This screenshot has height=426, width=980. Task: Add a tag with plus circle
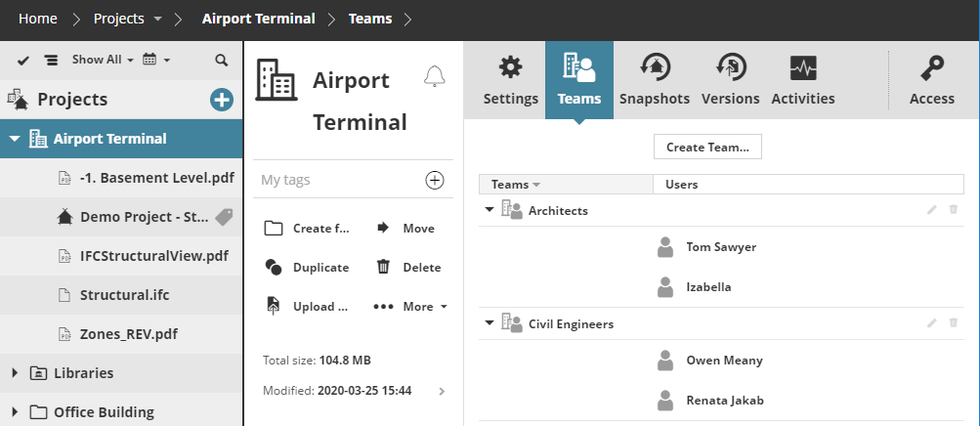(435, 180)
